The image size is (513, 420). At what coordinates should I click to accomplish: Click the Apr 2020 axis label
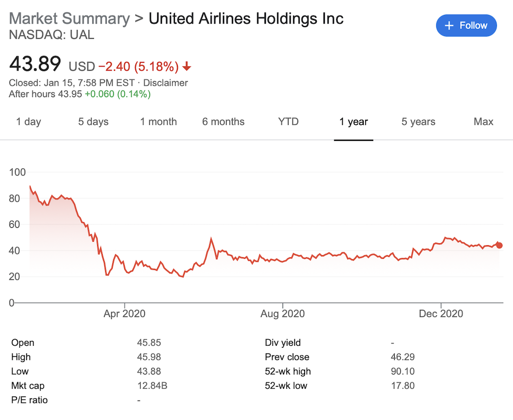pyautogui.click(x=124, y=314)
